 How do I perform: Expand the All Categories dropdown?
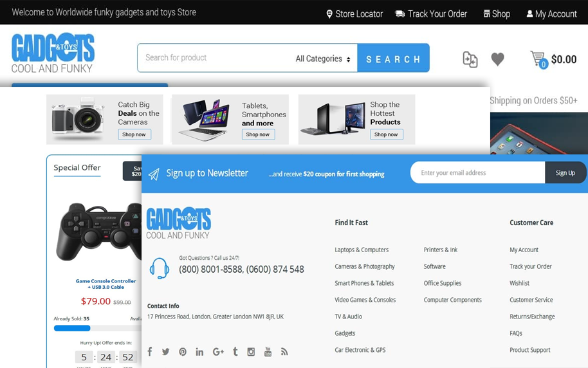(x=323, y=59)
